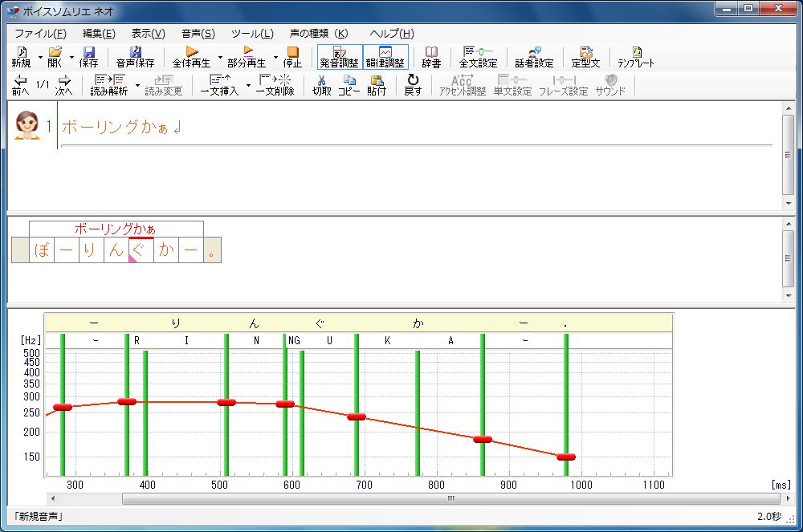This screenshot has width=803, height=532.
Task: Click the down arrow of the mora panel scrollbar
Action: click(x=789, y=295)
